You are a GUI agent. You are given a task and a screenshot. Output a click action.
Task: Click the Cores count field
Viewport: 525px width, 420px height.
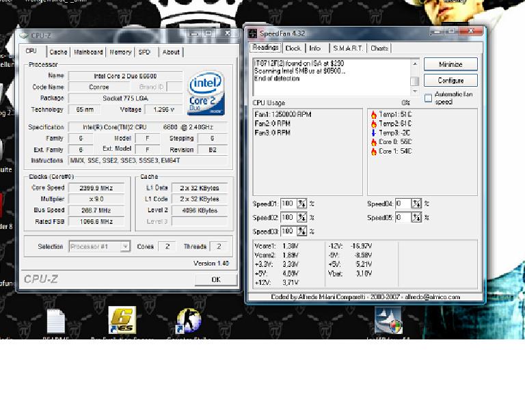(167, 247)
